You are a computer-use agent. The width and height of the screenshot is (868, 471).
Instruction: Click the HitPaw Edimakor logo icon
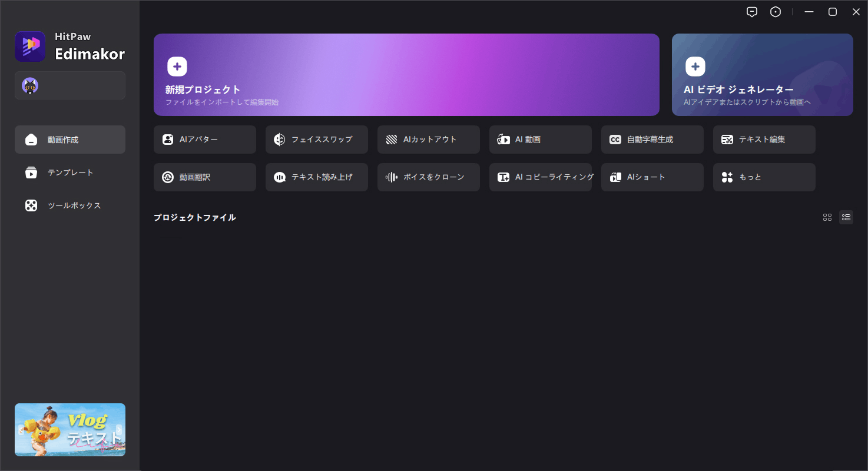click(30, 47)
